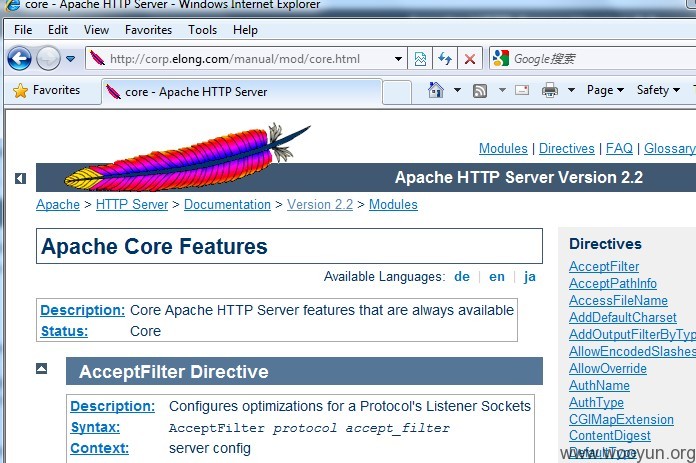Click the Version 2.2 breadcrumb link

point(320,205)
